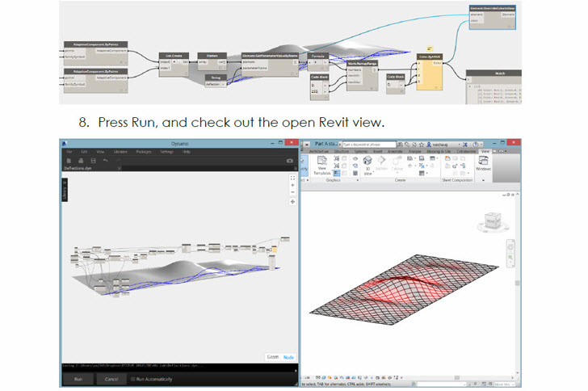The image size is (588, 391).
Task: Click the List.Create node in top graph
Action: pos(174,65)
